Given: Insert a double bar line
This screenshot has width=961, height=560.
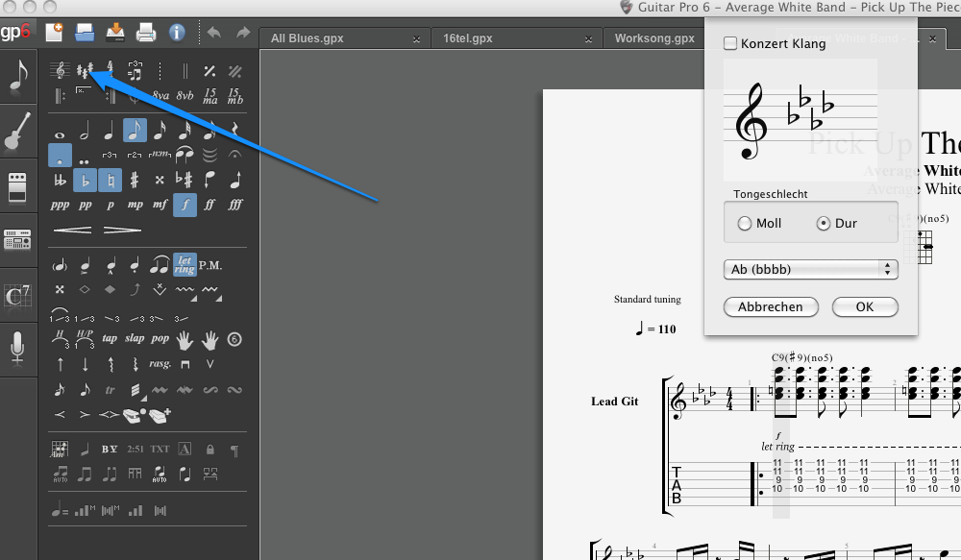Looking at the screenshot, I should 185,71.
